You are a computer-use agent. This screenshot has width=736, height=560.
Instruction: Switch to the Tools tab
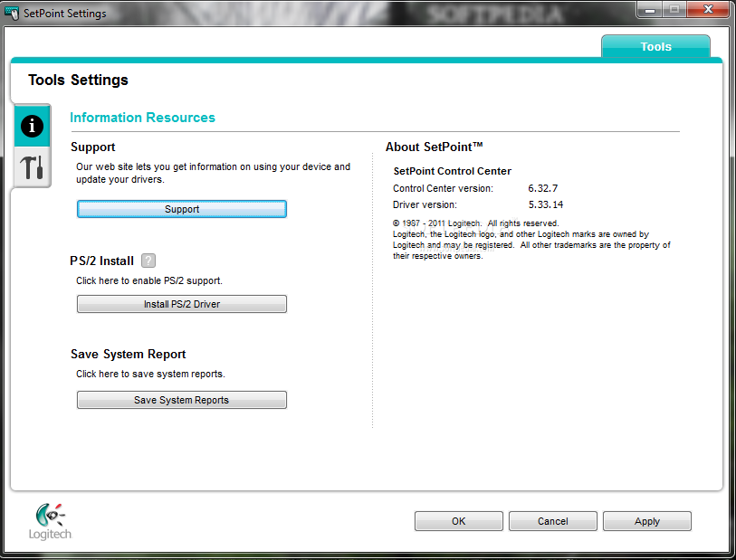(x=655, y=46)
